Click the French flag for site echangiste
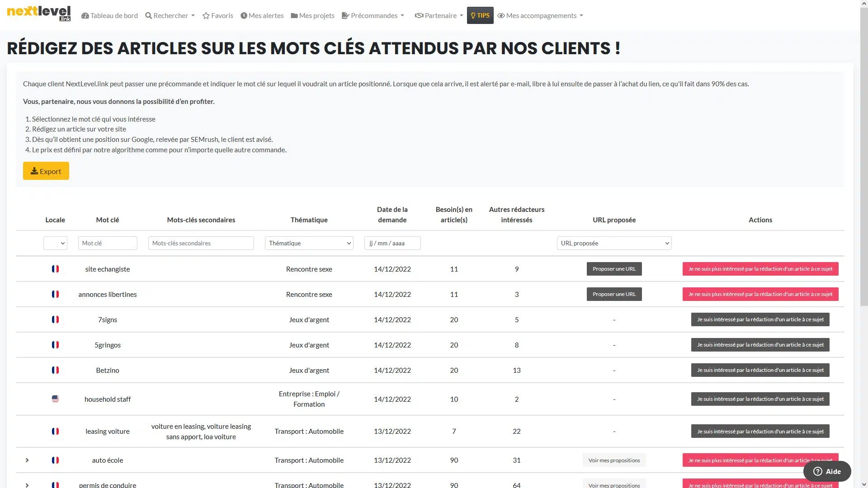868x488 pixels. coord(55,269)
